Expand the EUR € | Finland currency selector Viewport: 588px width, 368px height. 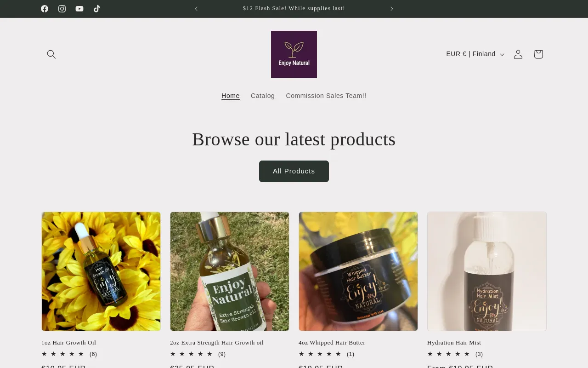pyautogui.click(x=475, y=54)
